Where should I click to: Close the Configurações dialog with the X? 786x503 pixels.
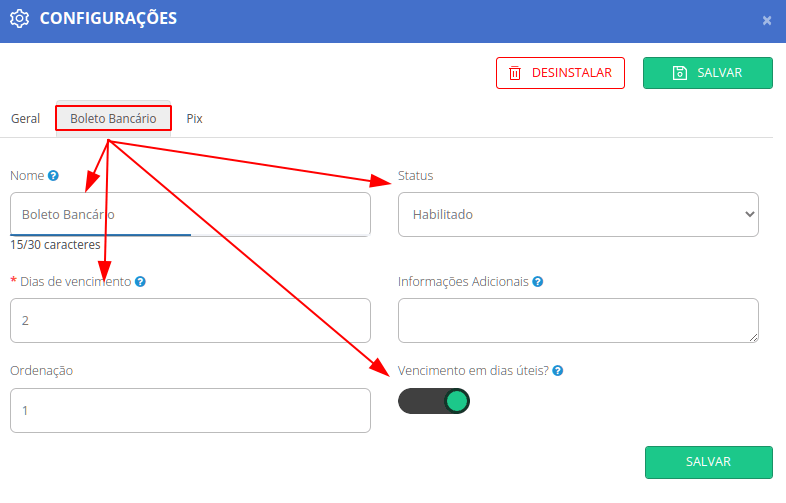pyautogui.click(x=767, y=21)
